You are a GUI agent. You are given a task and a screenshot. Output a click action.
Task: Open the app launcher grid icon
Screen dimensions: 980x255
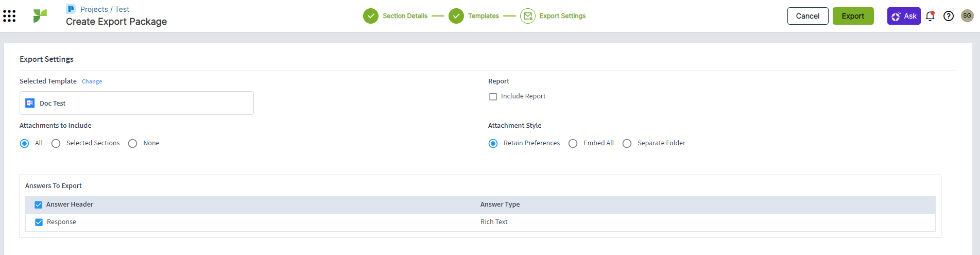click(9, 16)
